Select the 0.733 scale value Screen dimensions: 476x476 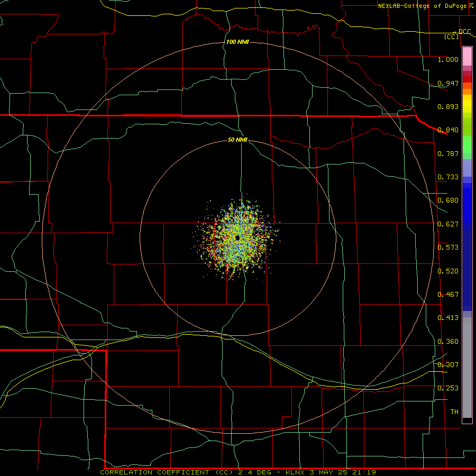pos(448,177)
